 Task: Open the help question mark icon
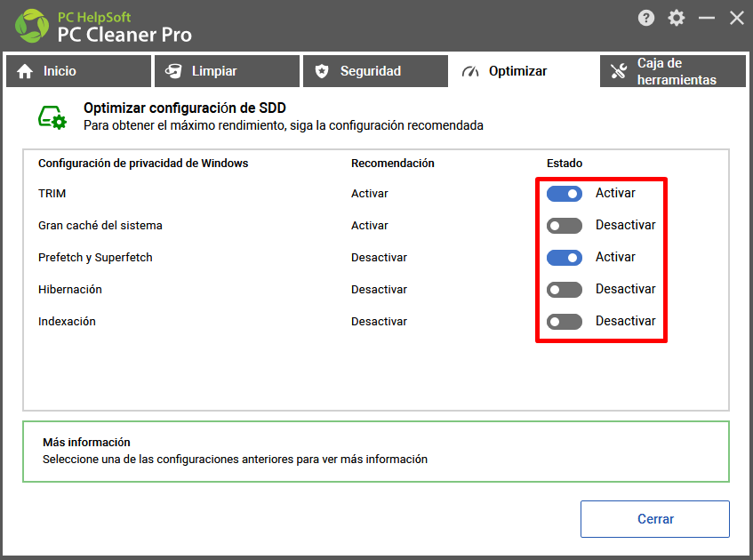tap(646, 19)
